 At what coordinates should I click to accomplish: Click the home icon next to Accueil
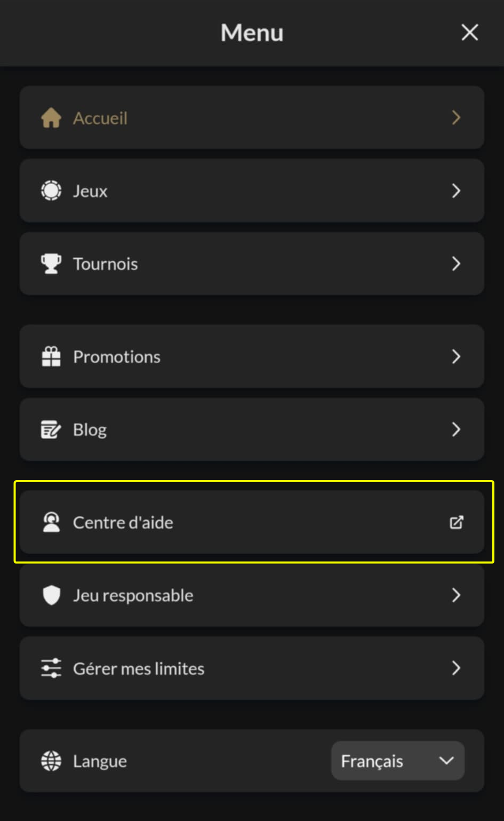coord(51,118)
